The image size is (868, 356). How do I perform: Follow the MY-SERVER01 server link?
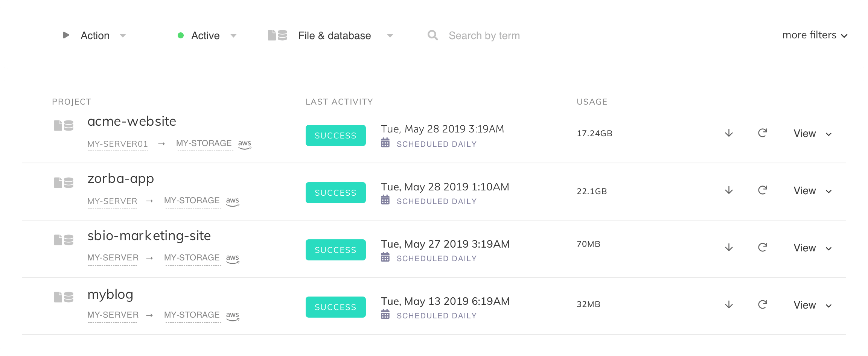click(x=118, y=144)
